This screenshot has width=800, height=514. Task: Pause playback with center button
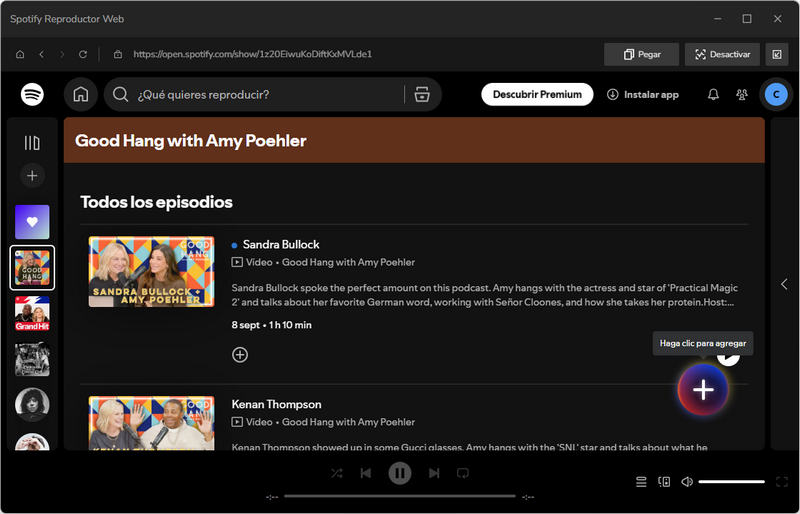pyautogui.click(x=400, y=473)
